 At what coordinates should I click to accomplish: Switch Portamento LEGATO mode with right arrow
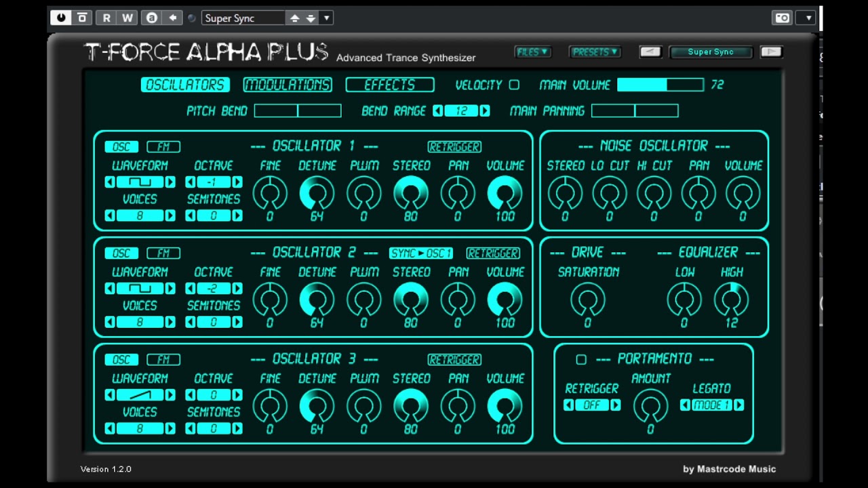click(x=738, y=405)
